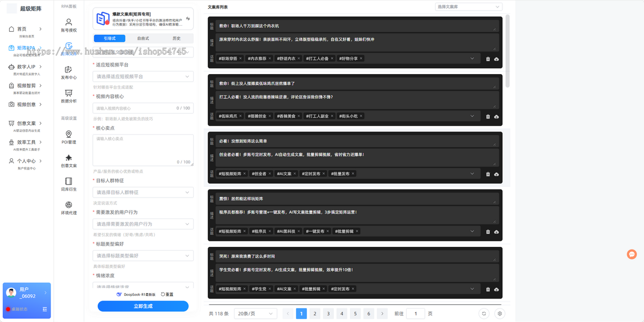Open the 目标人群特征 dropdown
The image size is (644, 322).
pyautogui.click(x=143, y=192)
